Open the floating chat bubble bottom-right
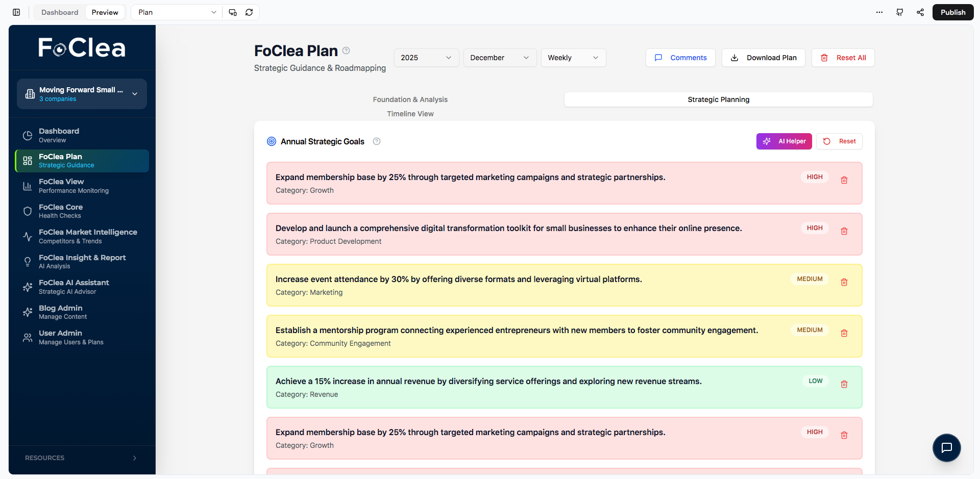The width and height of the screenshot is (980, 479). click(x=947, y=448)
